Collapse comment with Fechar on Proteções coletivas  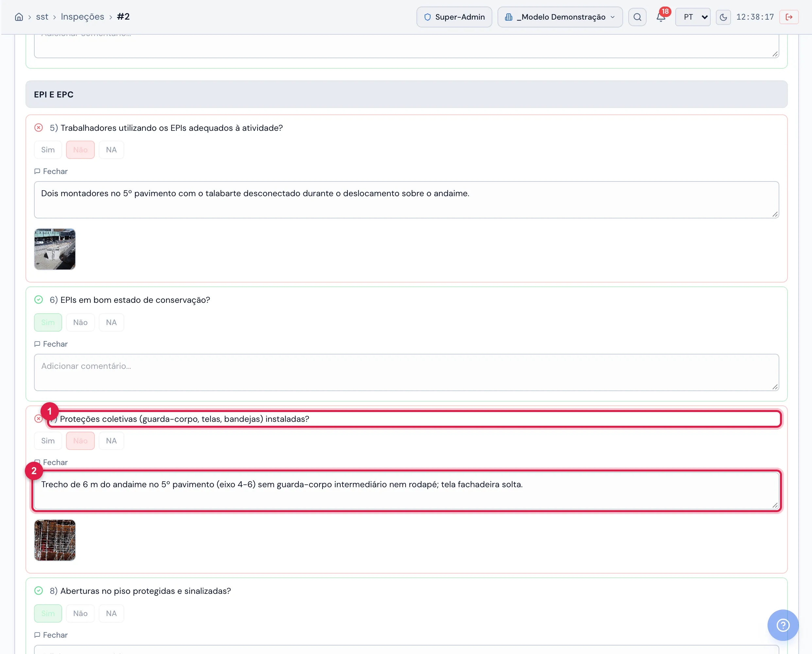tap(51, 462)
